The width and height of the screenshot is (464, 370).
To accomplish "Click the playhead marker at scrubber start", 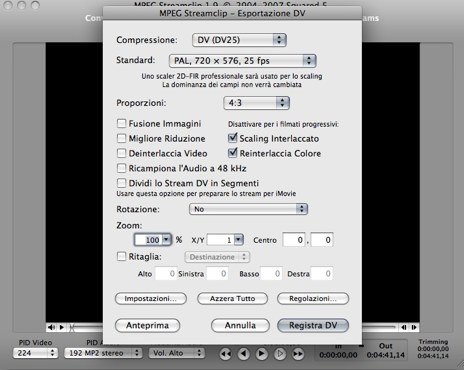I will pyautogui.click(x=72, y=327).
